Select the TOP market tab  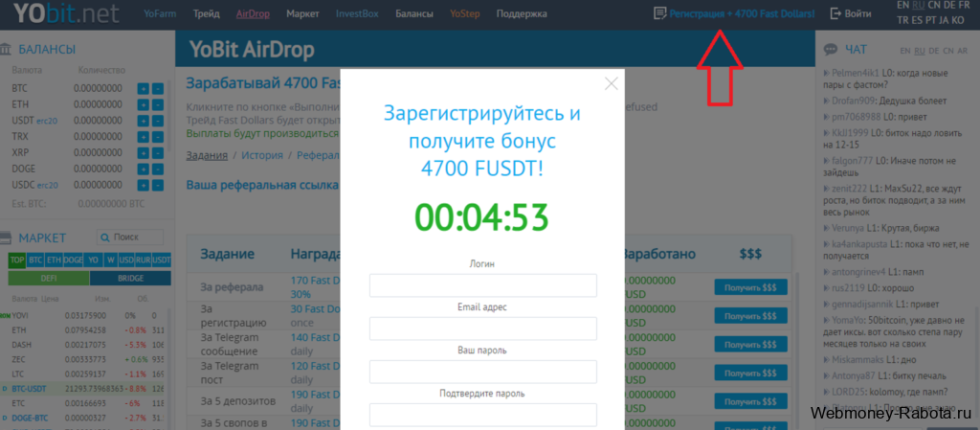(x=17, y=260)
